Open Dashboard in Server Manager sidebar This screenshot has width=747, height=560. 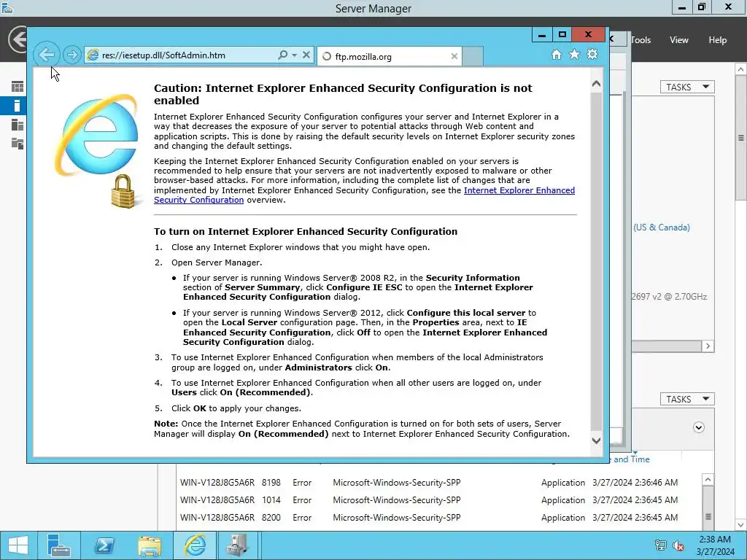[x=18, y=87]
